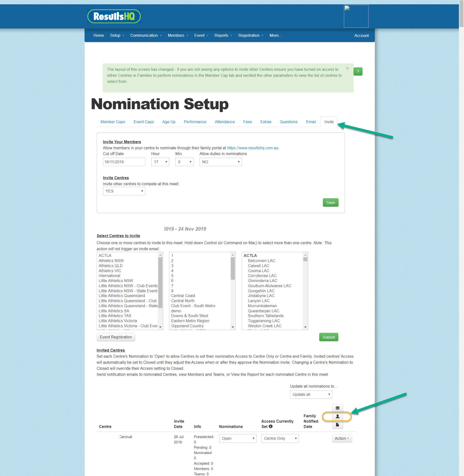Click the ResultsHQ logo
Viewport: 464px width, 476px height.
click(x=114, y=16)
